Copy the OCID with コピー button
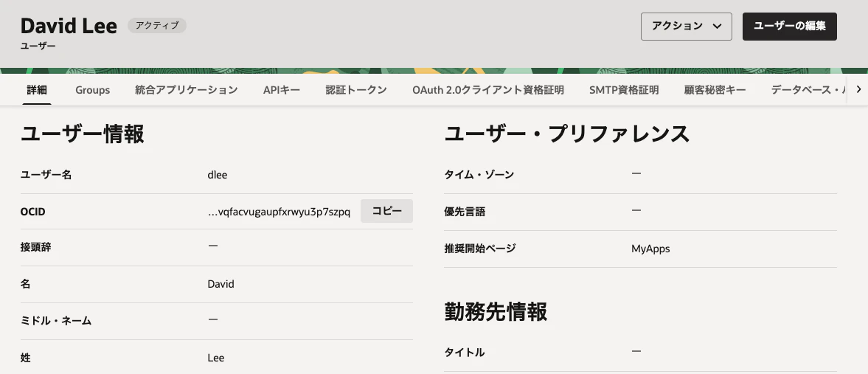Screen dimensions: 868x374 (386, 211)
